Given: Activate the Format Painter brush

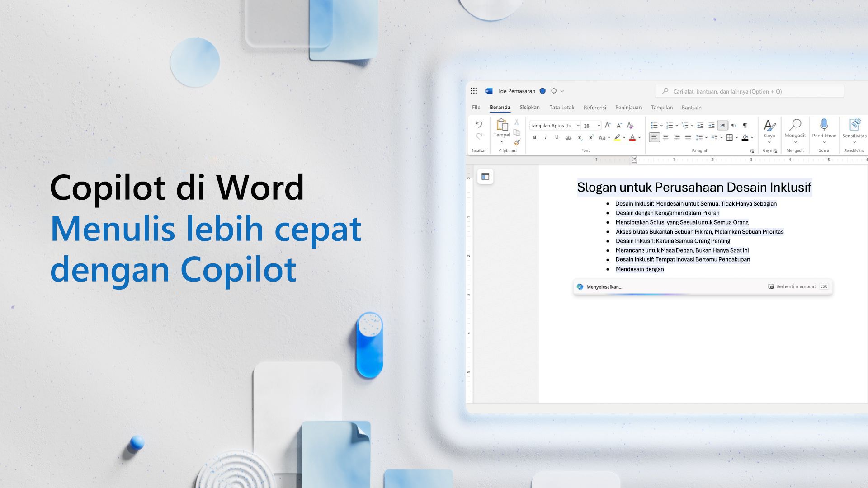Looking at the screenshot, I should [517, 142].
